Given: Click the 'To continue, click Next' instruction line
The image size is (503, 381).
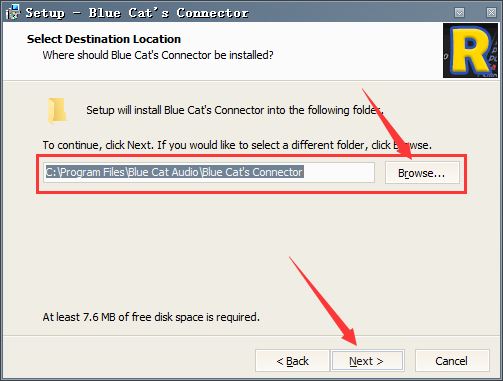Looking at the screenshot, I should (237, 145).
